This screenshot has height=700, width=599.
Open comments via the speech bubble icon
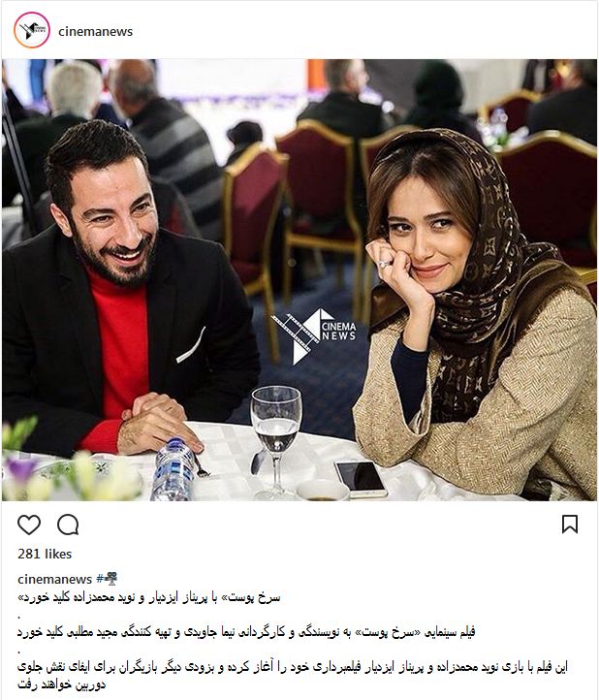click(68, 525)
